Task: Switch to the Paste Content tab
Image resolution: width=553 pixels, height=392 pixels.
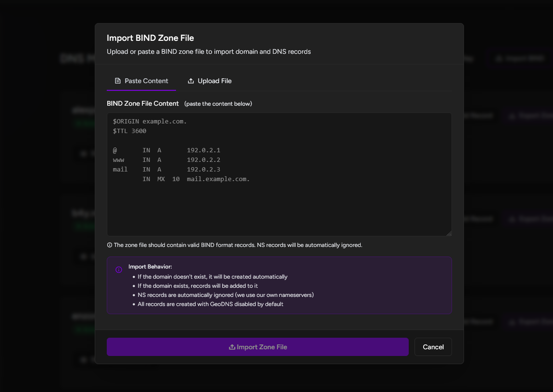Action: click(141, 81)
